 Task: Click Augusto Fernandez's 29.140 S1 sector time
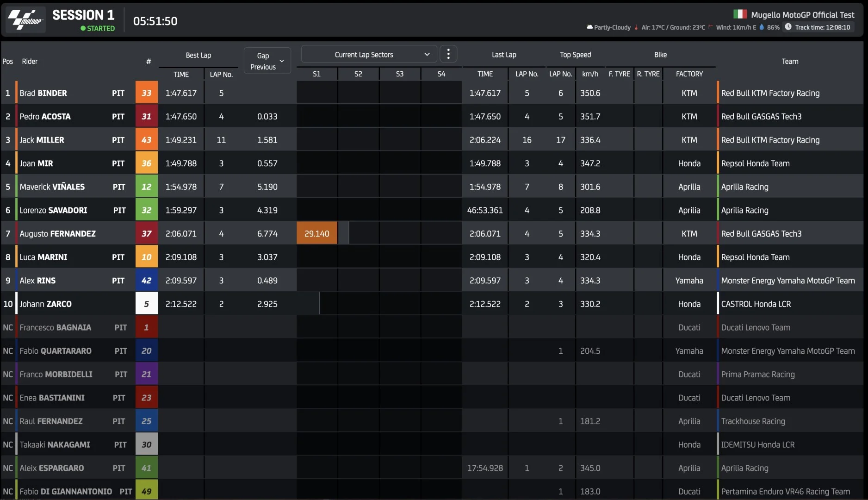[317, 234]
